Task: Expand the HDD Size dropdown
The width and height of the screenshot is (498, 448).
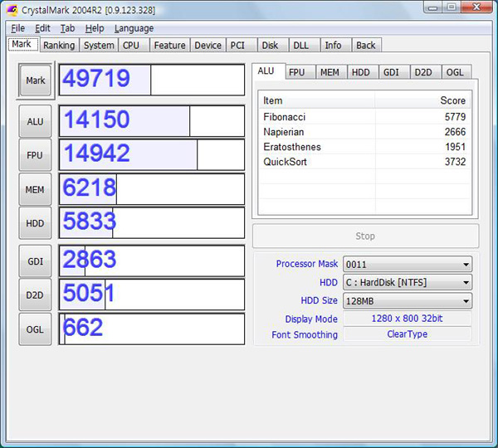Action: tap(408, 300)
